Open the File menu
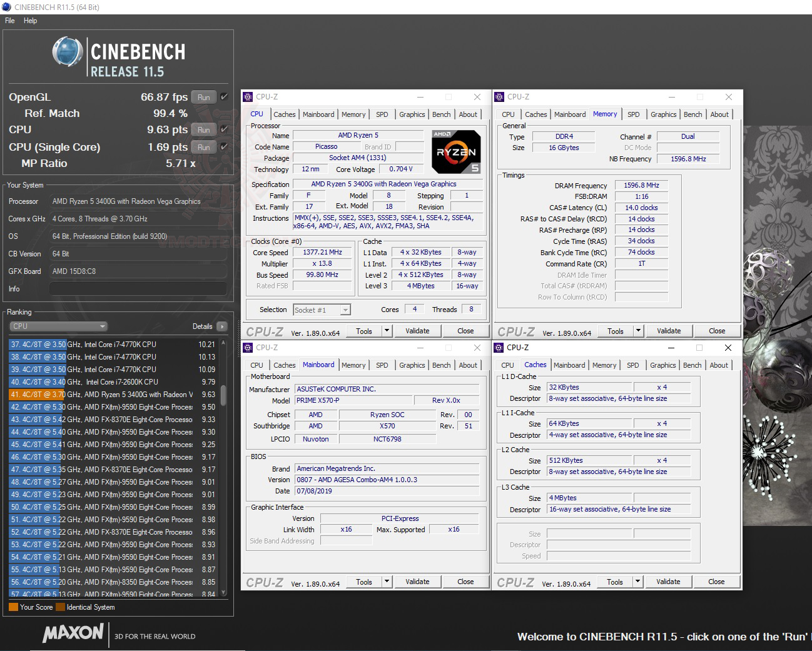The image size is (812, 651). 10,21
